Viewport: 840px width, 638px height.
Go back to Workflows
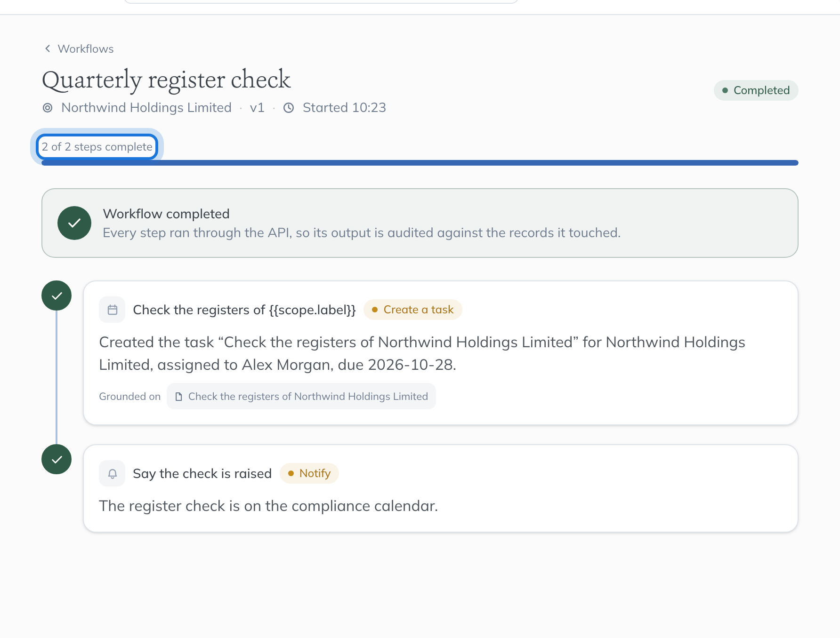tap(79, 49)
